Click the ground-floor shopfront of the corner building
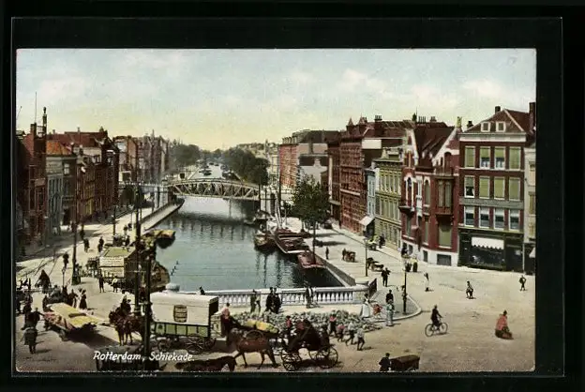 click(x=487, y=251)
